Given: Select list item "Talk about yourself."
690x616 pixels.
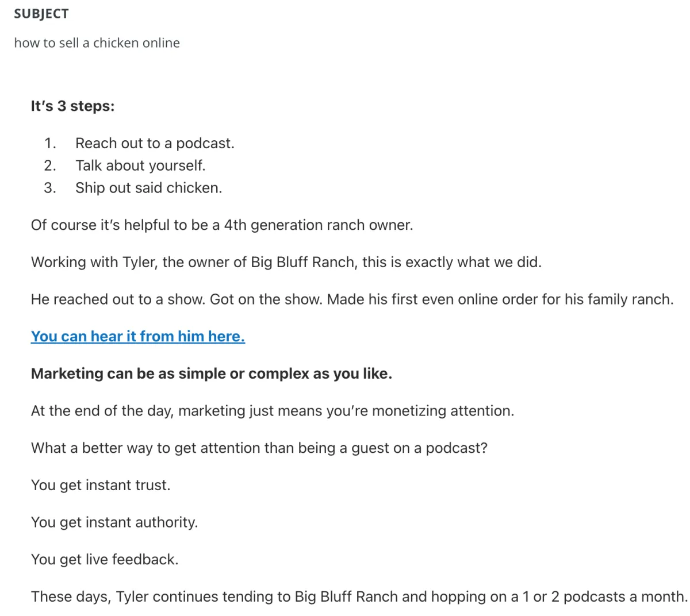Looking at the screenshot, I should coord(140,165).
